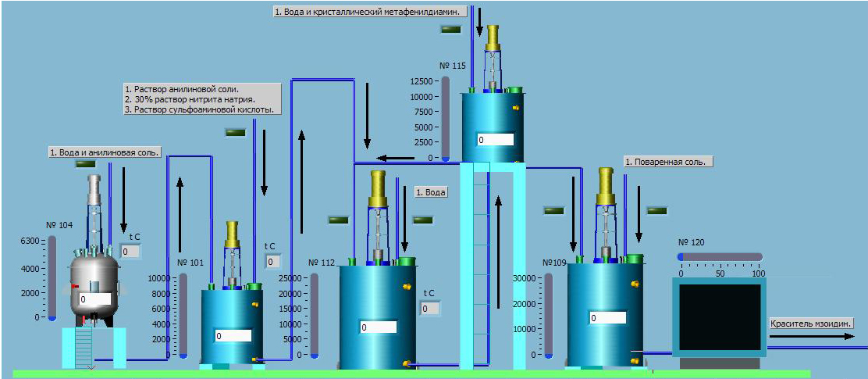Click the elevated blue tank №115
Image resolution: width=868 pixels, height=379 pixels.
coord(493,127)
